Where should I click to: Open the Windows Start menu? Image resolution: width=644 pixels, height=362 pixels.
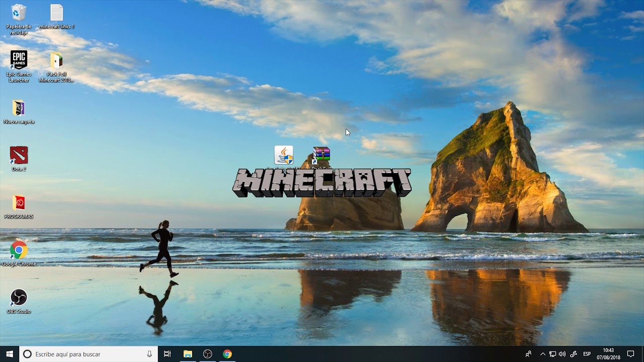coord(9,354)
